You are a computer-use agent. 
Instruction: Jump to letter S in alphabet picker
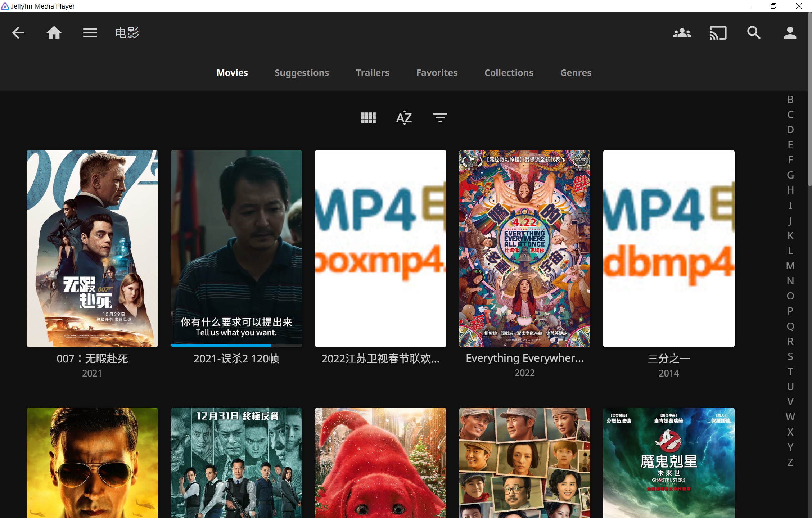[x=790, y=356]
